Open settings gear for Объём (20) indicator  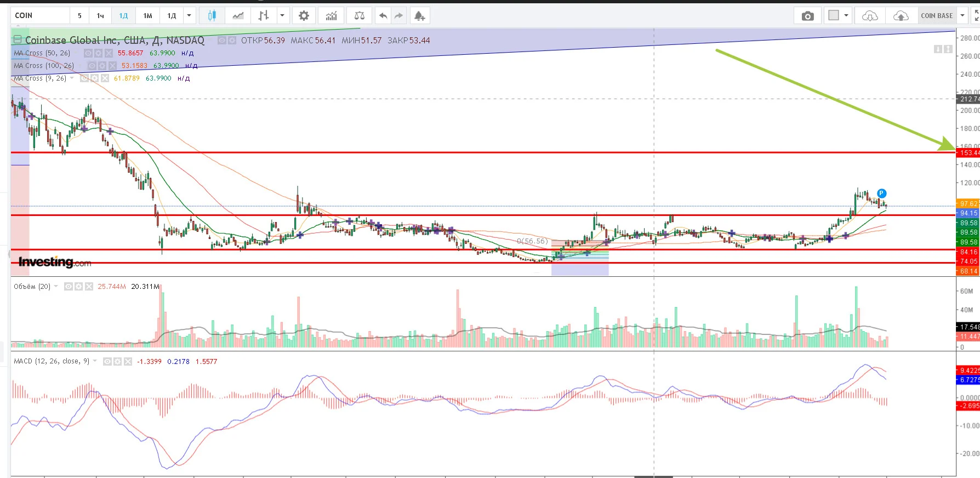pyautogui.click(x=78, y=287)
